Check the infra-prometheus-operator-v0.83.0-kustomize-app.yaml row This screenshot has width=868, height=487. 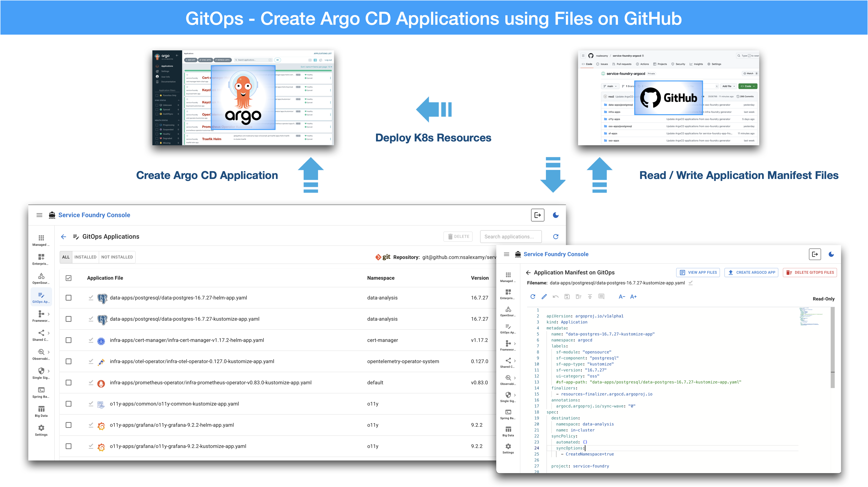(x=68, y=382)
